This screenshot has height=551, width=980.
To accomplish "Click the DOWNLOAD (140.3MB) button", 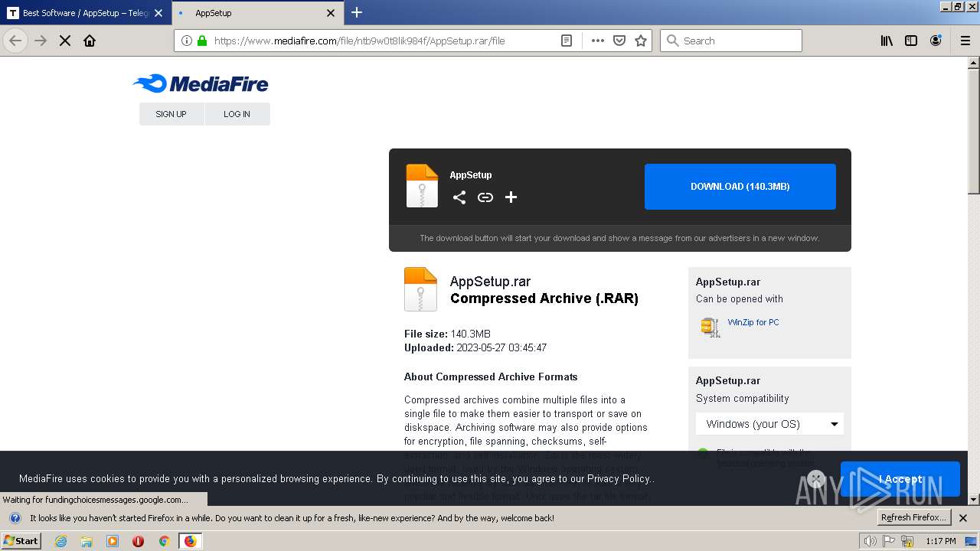I will click(740, 187).
